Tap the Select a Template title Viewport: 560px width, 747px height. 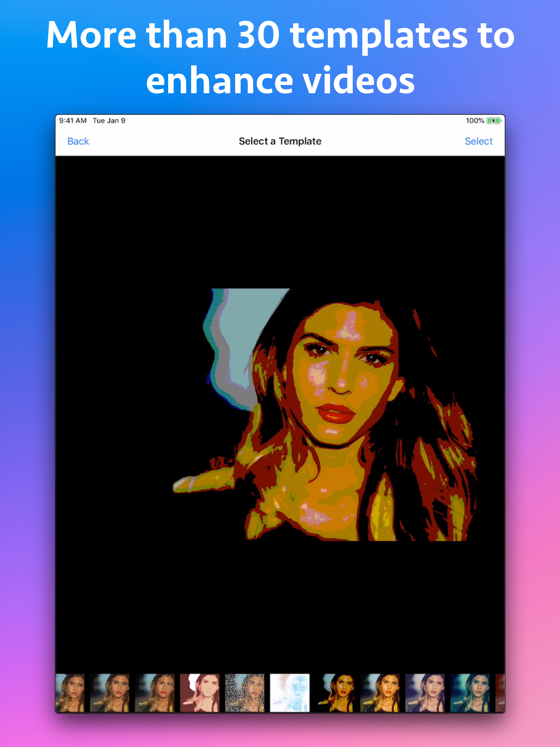280,141
